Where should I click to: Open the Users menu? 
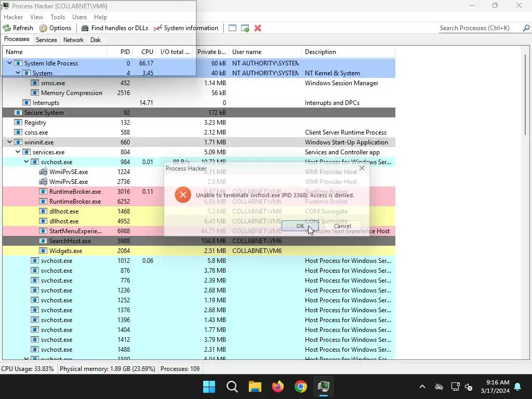pyautogui.click(x=79, y=17)
